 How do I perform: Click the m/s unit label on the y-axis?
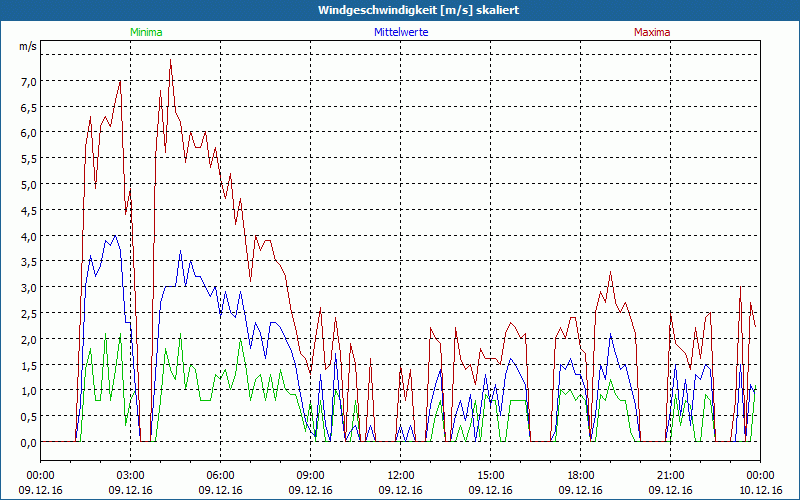tap(28, 46)
